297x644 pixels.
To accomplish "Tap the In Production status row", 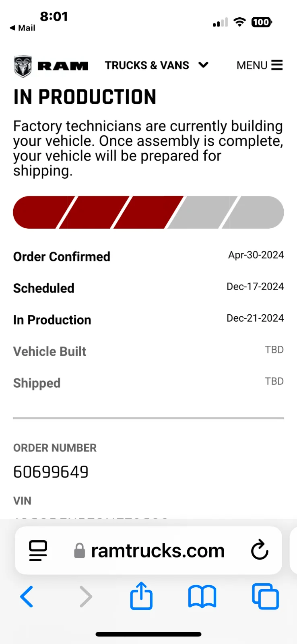I will pos(148,320).
